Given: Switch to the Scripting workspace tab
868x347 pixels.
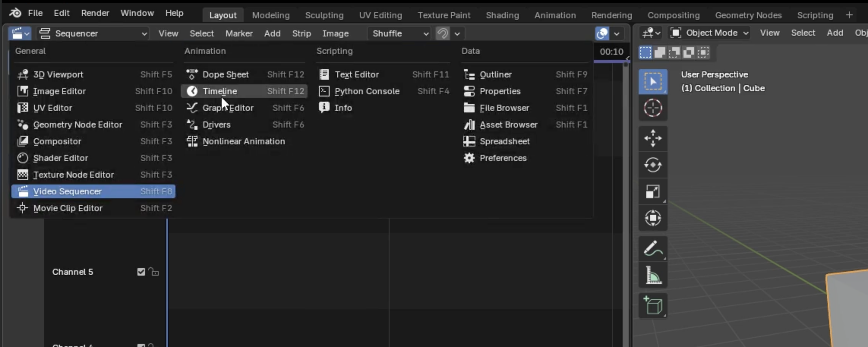Looking at the screenshot, I should pyautogui.click(x=815, y=15).
